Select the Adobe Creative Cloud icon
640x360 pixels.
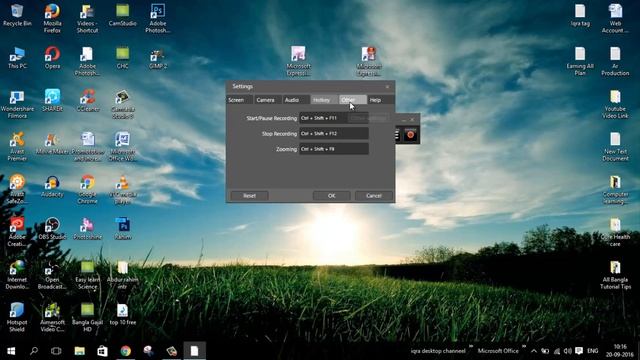[x=17, y=232]
